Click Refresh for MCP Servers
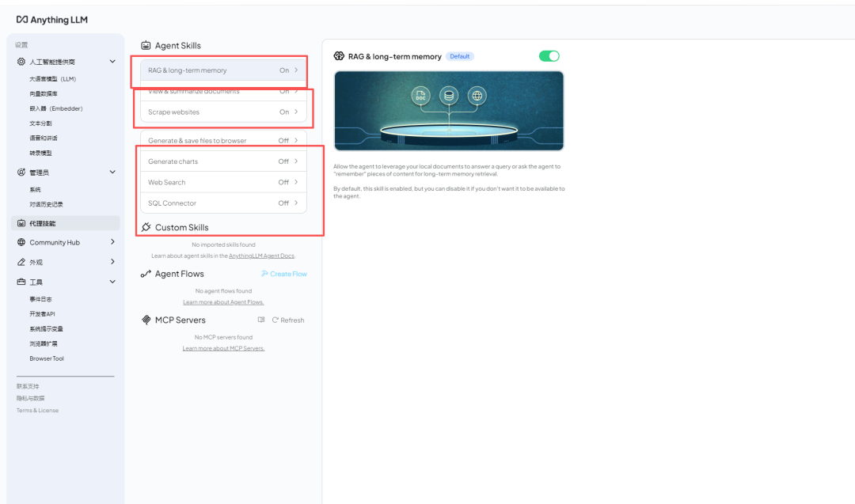The image size is (855, 504). pyautogui.click(x=288, y=320)
